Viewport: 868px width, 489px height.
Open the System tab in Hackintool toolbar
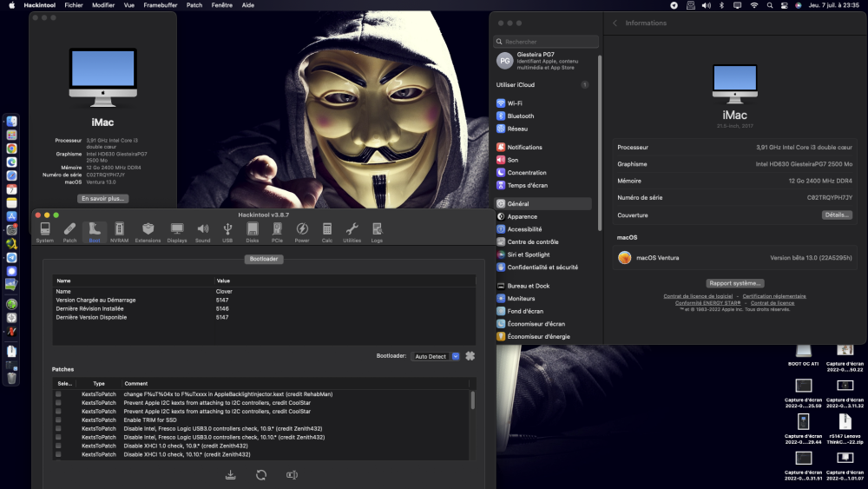click(45, 232)
